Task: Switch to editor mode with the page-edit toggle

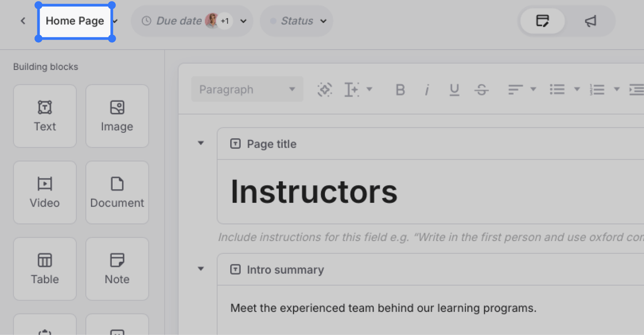Action: [x=542, y=21]
